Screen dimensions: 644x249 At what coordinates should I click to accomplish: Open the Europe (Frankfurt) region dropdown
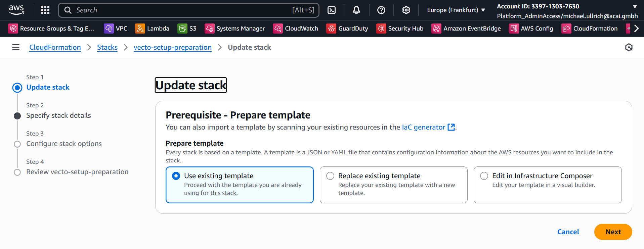coord(456,10)
